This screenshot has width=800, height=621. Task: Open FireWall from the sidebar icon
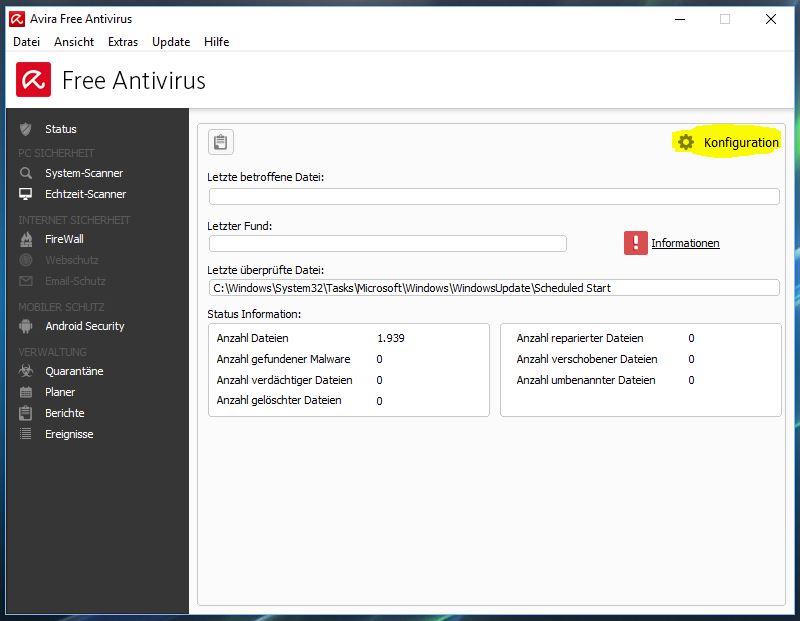click(x=26, y=239)
